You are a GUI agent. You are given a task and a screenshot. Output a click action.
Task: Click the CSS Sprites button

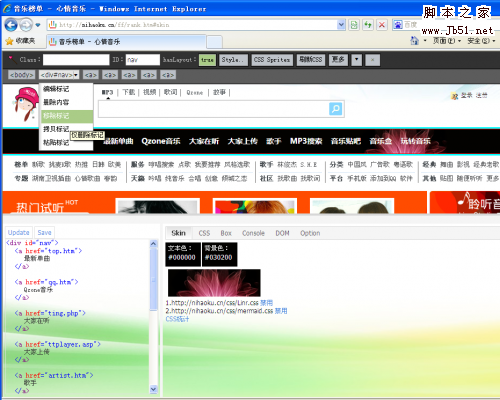pos(272,60)
